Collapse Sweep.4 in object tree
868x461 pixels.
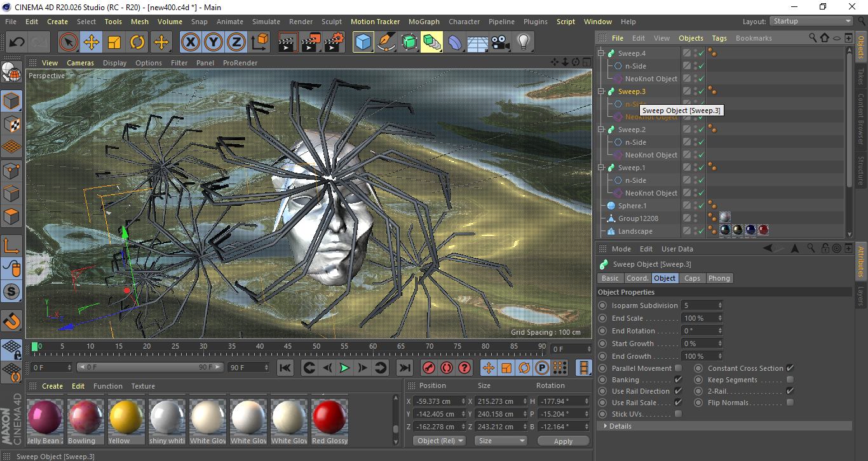601,53
